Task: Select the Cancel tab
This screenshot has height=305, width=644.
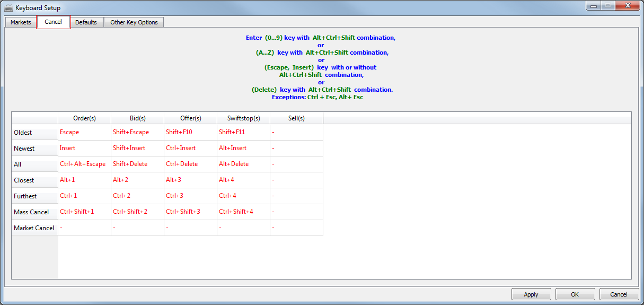Action: pos(53,22)
